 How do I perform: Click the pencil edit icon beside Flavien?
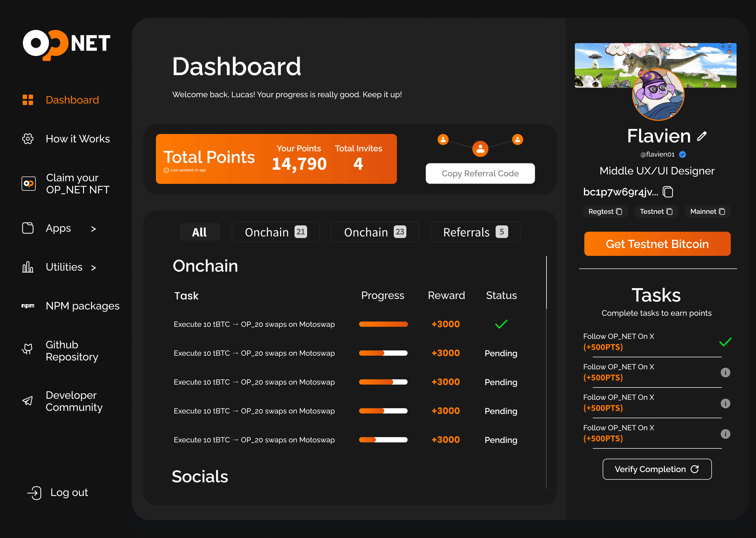tap(702, 136)
